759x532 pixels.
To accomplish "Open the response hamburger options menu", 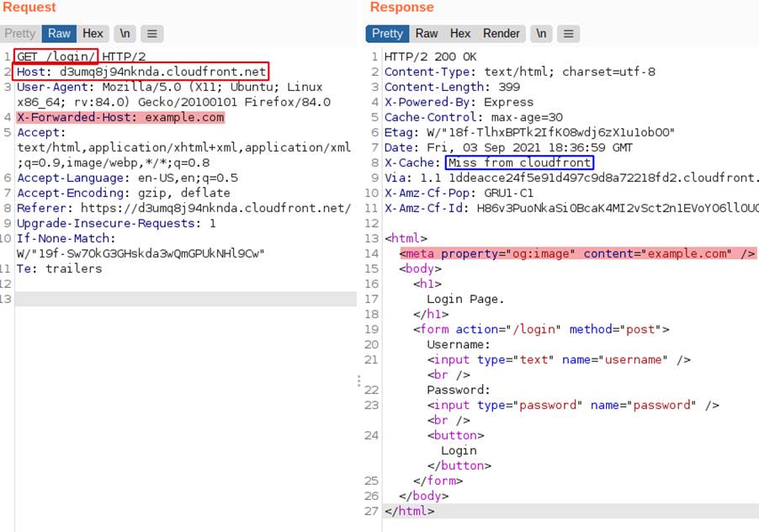I will [569, 34].
